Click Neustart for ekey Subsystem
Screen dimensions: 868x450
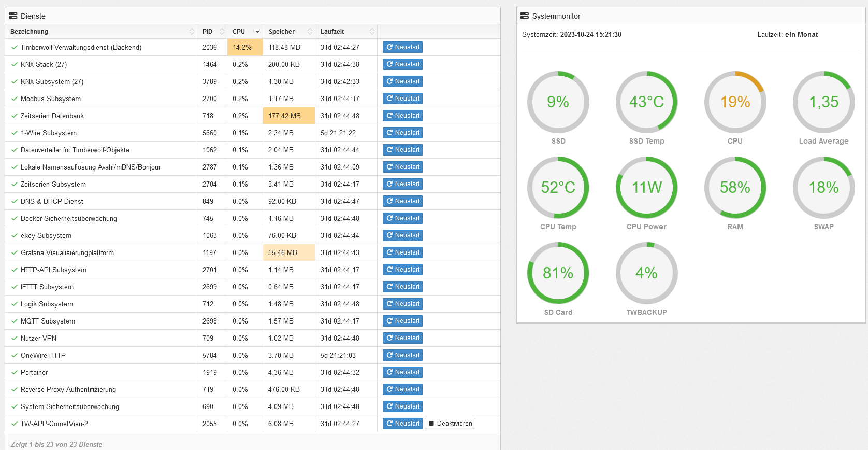[402, 235]
